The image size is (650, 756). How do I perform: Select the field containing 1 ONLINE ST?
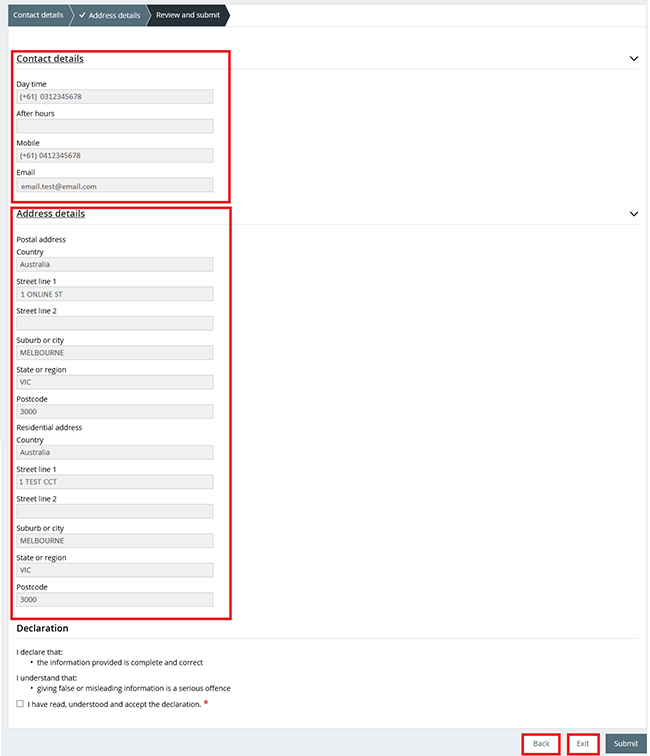[114, 294]
